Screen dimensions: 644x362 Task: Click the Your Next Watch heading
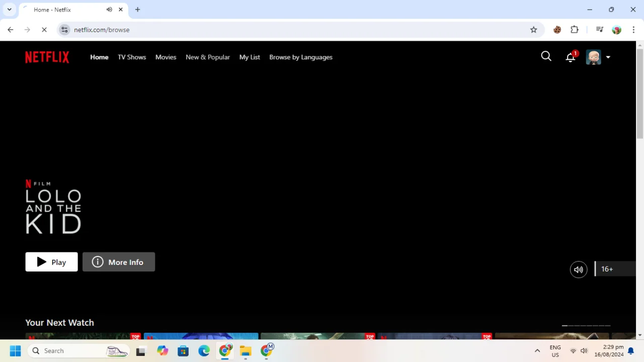[59, 322]
